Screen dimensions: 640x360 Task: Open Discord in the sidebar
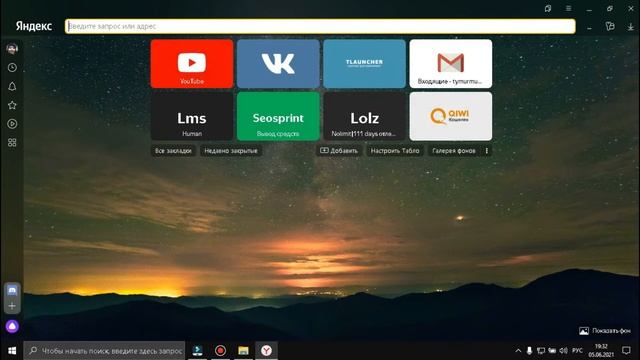(x=12, y=291)
